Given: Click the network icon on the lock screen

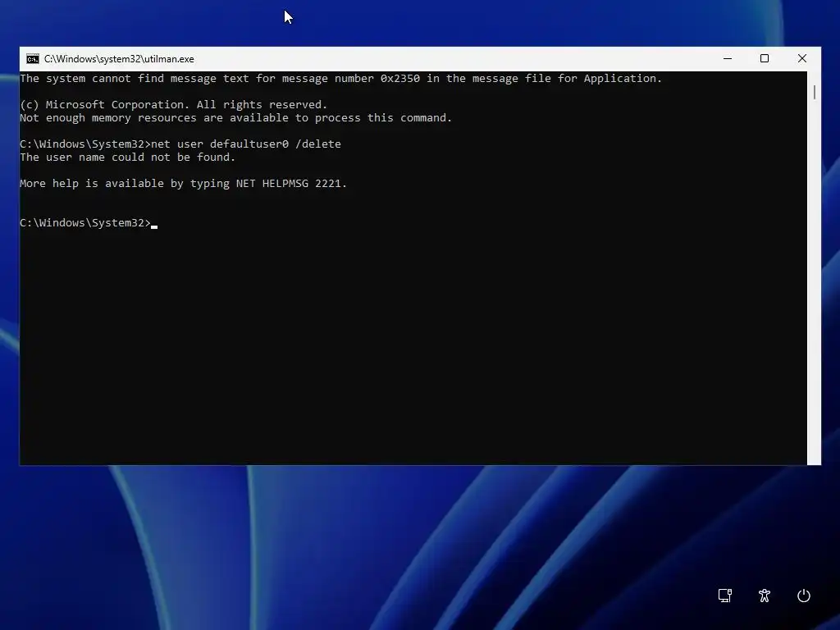Looking at the screenshot, I should [725, 596].
